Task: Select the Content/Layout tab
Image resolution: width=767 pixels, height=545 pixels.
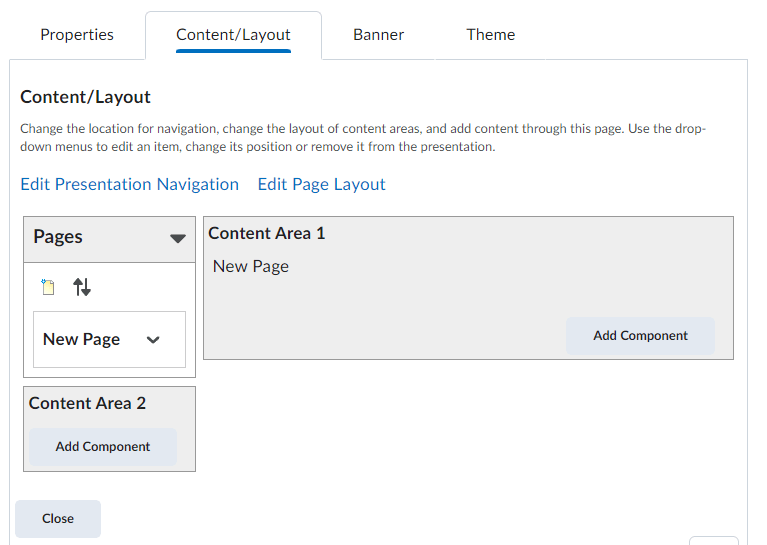Action: point(233,35)
